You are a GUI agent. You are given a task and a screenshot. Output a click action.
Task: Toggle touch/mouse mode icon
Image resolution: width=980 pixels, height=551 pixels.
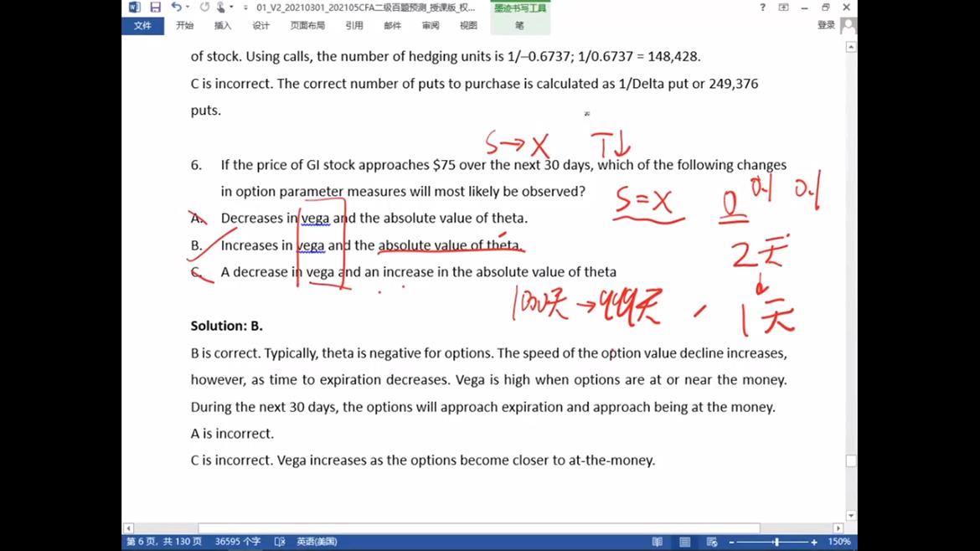coord(220,7)
